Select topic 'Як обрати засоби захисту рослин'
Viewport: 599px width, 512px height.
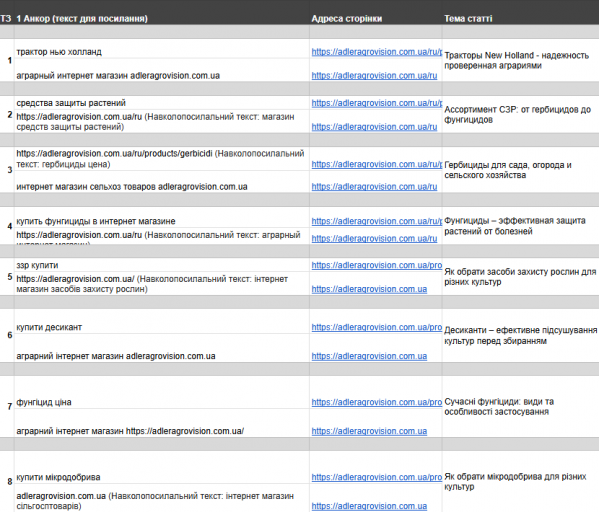(x=520, y=277)
